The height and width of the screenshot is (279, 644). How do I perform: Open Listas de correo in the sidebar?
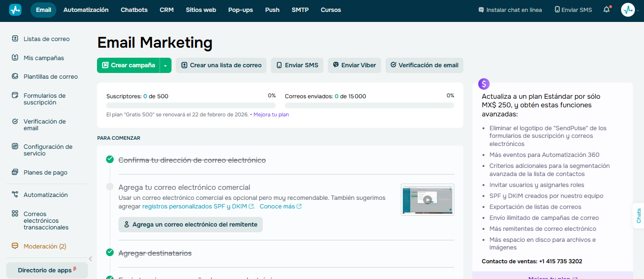coord(45,39)
